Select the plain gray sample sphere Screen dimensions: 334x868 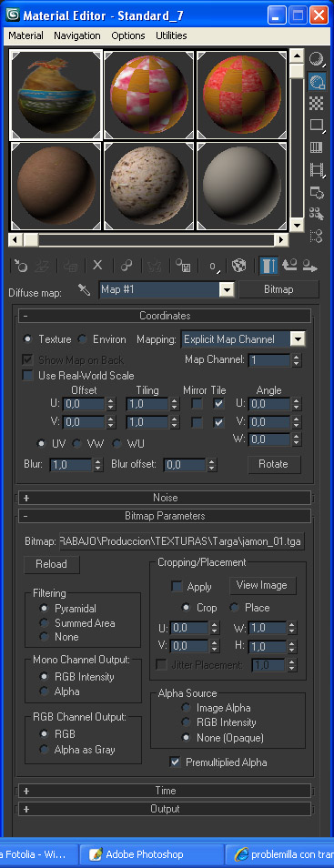[242, 186]
